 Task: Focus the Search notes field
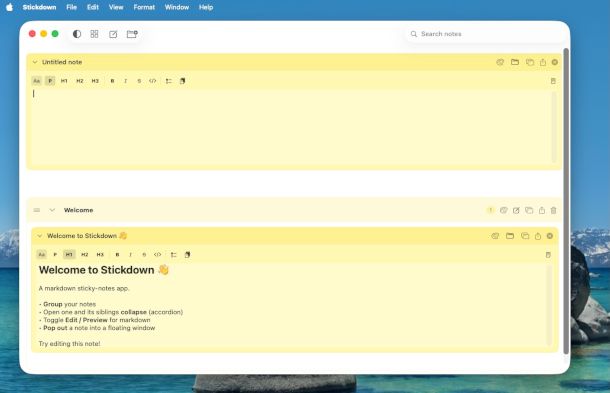[x=484, y=34]
